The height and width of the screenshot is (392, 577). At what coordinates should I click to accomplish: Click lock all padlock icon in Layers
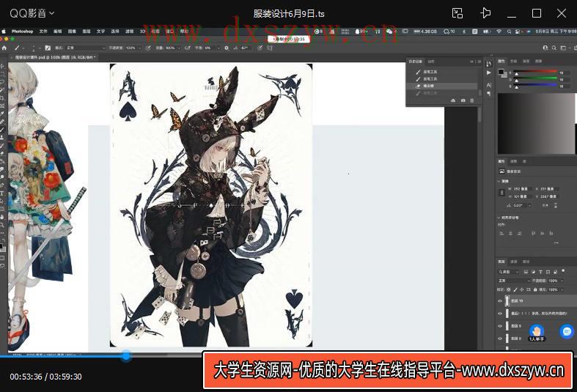[x=535, y=289]
